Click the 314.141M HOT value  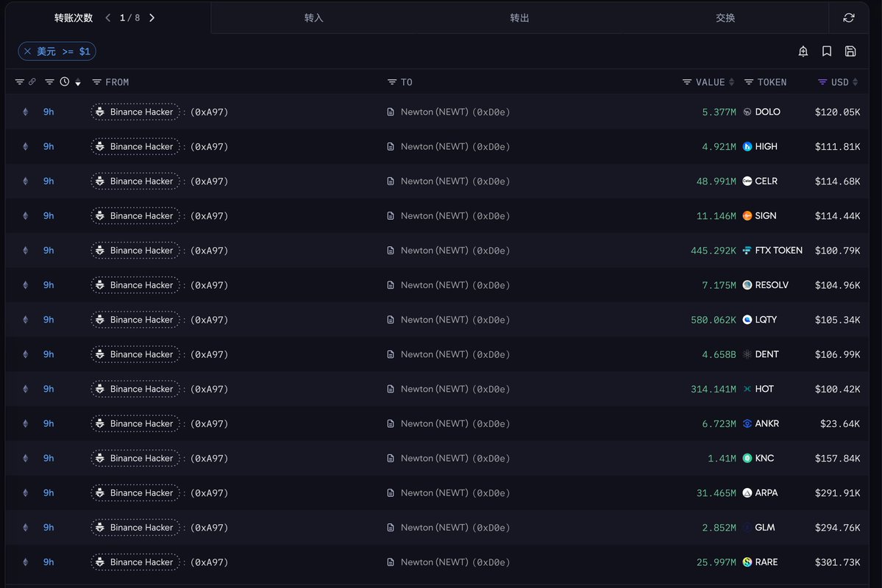(714, 389)
